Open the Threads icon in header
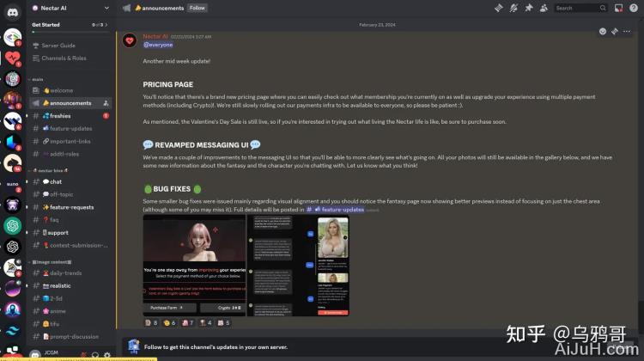 click(499, 8)
